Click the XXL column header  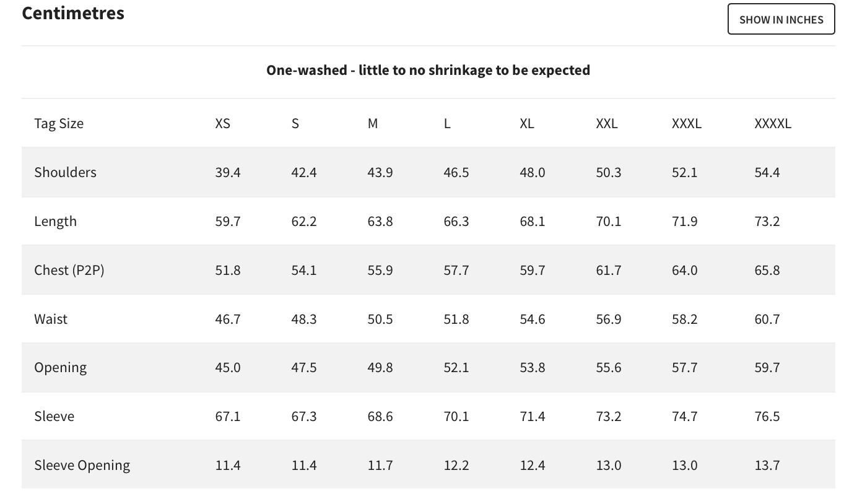pos(607,123)
